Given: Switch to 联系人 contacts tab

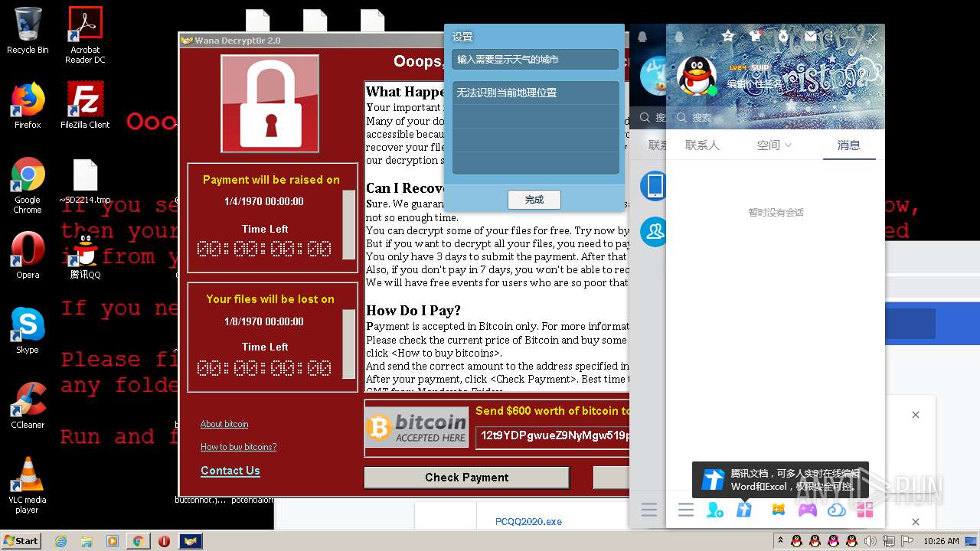Looking at the screenshot, I should (x=702, y=145).
